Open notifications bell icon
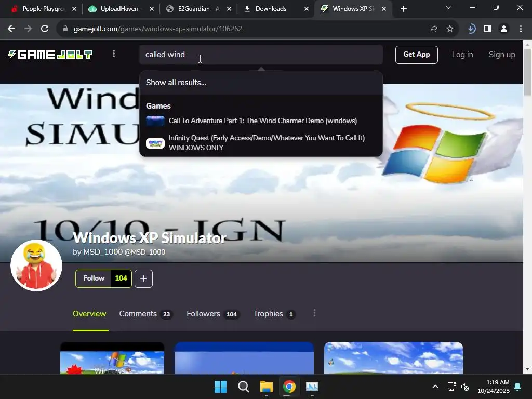This screenshot has height=399, width=532. [x=518, y=387]
